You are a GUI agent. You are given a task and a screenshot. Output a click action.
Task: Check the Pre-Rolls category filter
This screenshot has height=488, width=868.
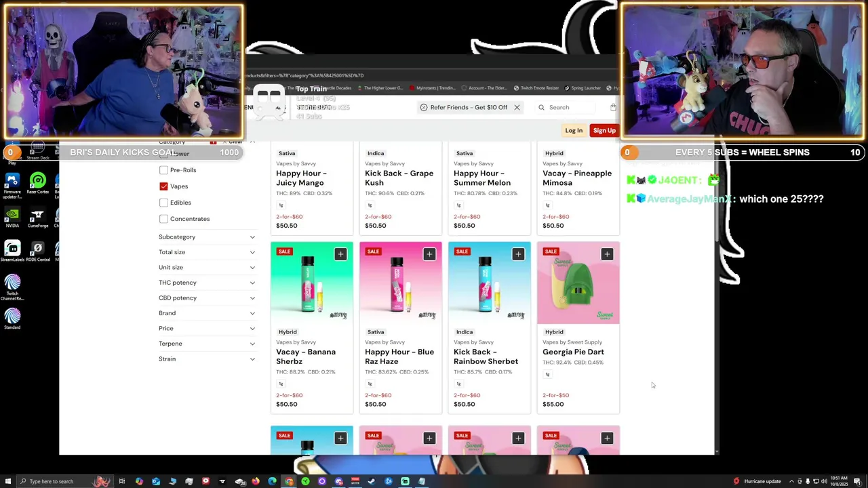(x=163, y=170)
